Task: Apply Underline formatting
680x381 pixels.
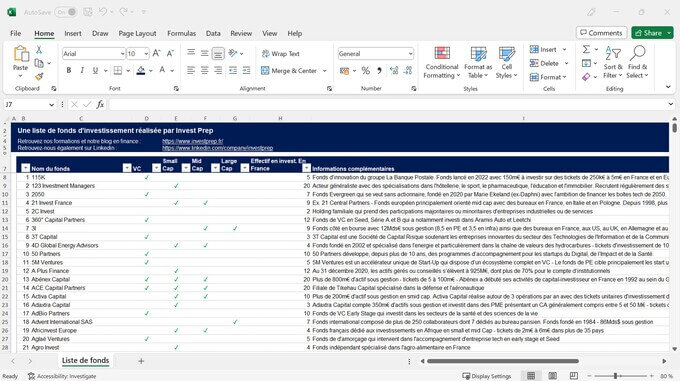Action: point(95,70)
